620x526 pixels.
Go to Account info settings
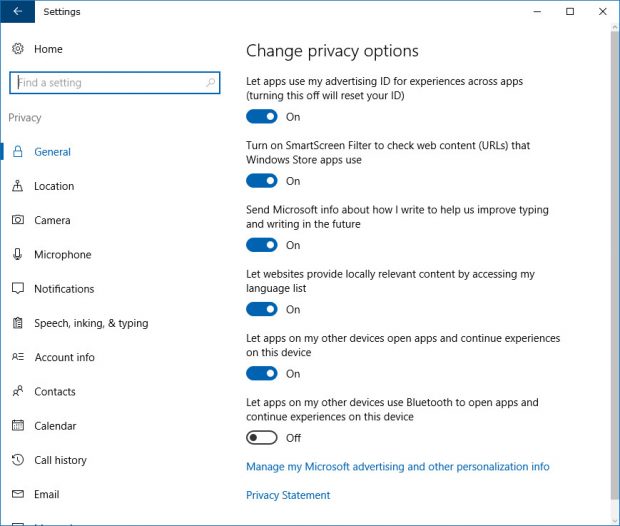(x=64, y=357)
